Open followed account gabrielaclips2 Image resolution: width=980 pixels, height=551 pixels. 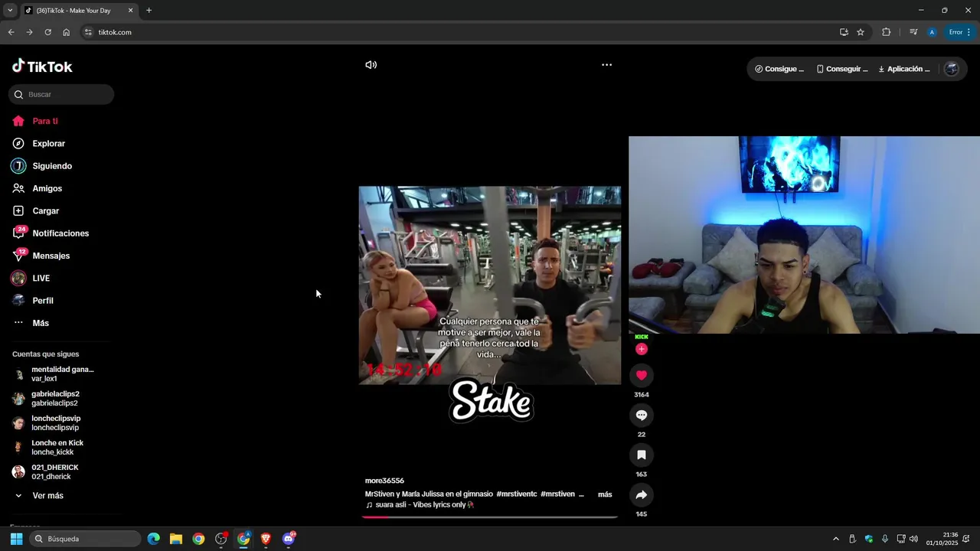(x=54, y=399)
